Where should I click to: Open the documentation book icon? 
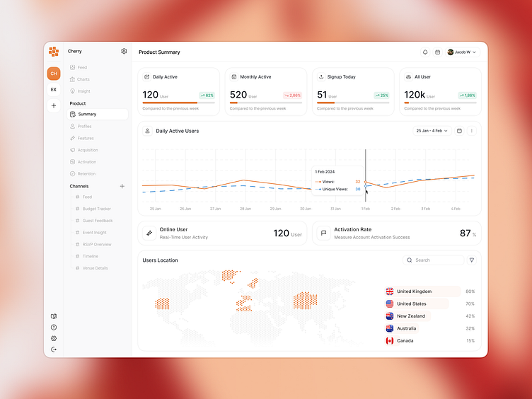[54, 316]
